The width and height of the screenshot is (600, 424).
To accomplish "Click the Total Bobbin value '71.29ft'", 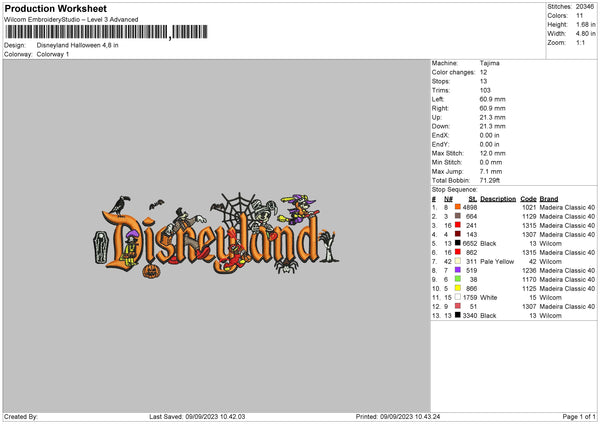I will [490, 180].
